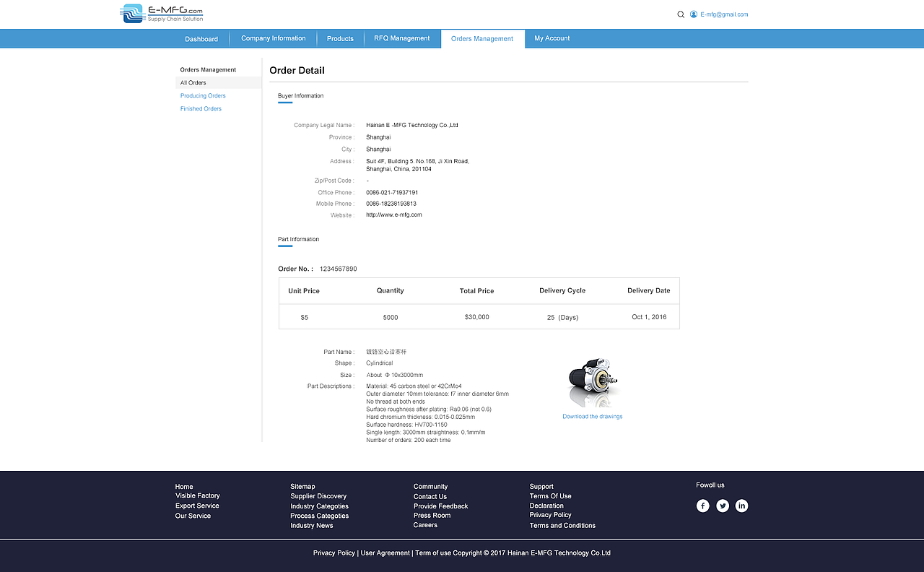Screen dimensions: 924x572
Task: Click the Delivery Date column header
Action: click(x=649, y=290)
